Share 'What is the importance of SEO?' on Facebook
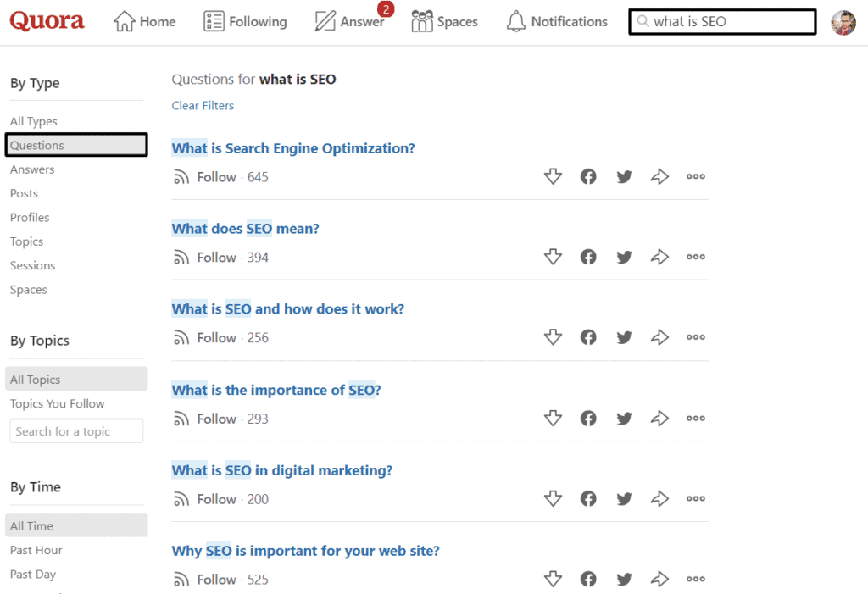Screen dimensions: 868x594 [x=588, y=418]
